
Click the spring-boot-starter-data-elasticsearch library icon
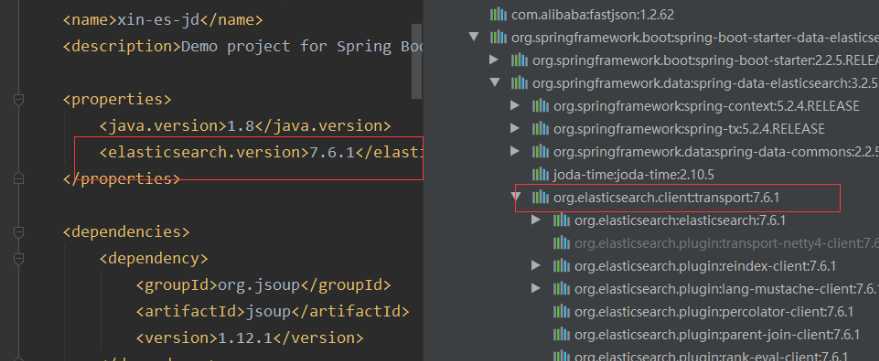coord(498,38)
